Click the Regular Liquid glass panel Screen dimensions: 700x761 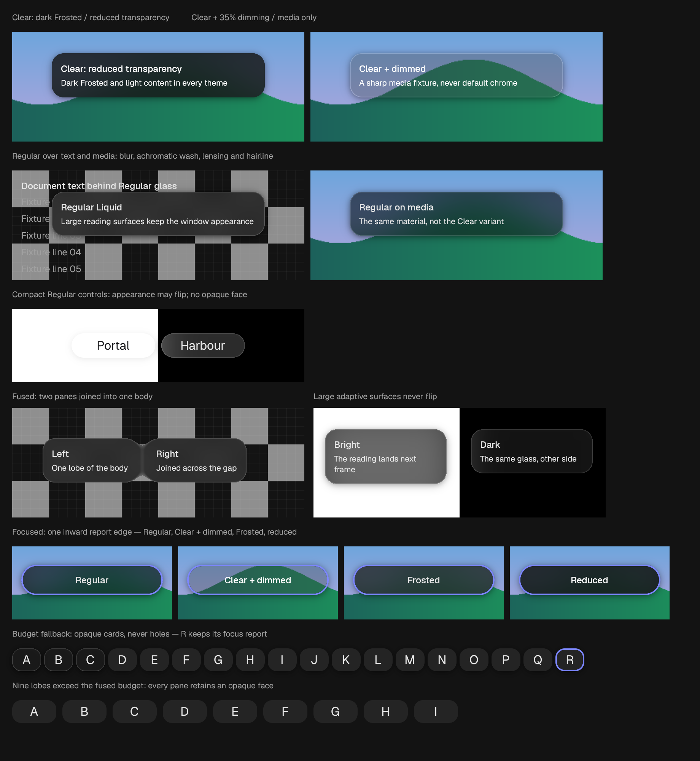[x=158, y=214]
